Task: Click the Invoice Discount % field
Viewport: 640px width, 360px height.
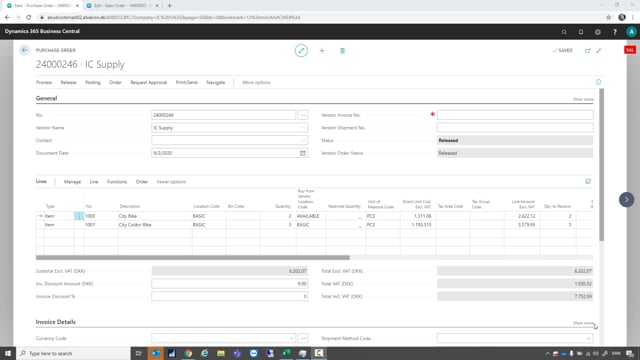Action: 229,296
